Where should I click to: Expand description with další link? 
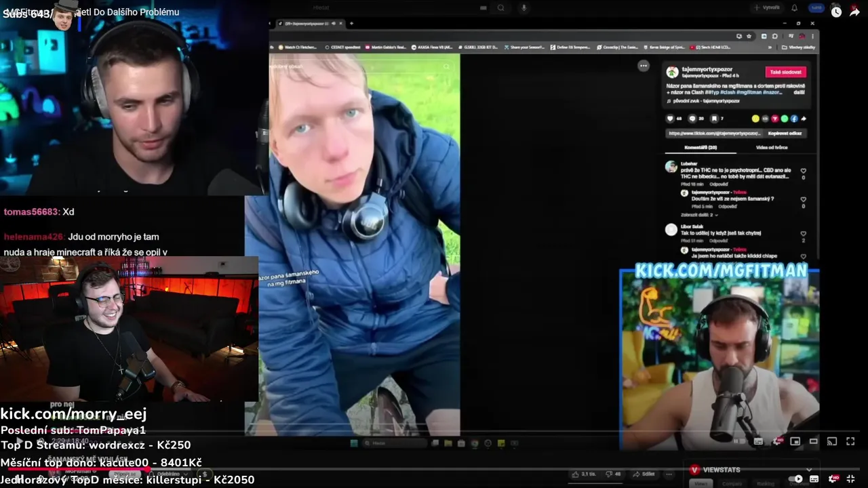click(x=800, y=92)
